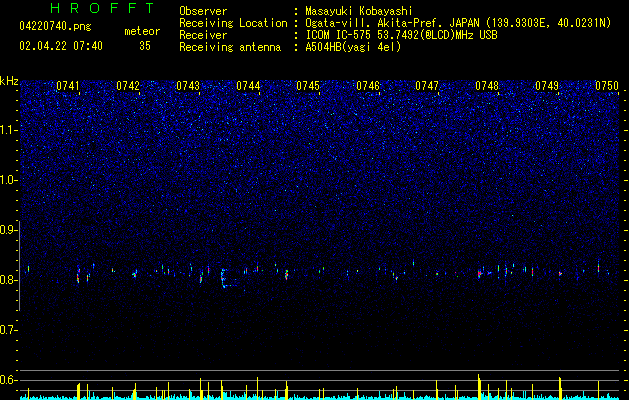Click the date stamp 02.04.22 07:40
The image size is (629, 400).
(61, 46)
